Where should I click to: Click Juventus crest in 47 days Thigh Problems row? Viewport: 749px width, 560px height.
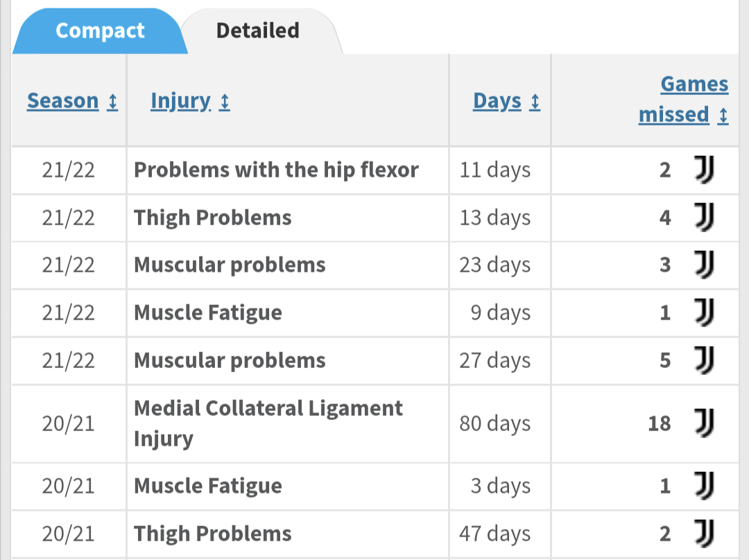[x=704, y=534]
